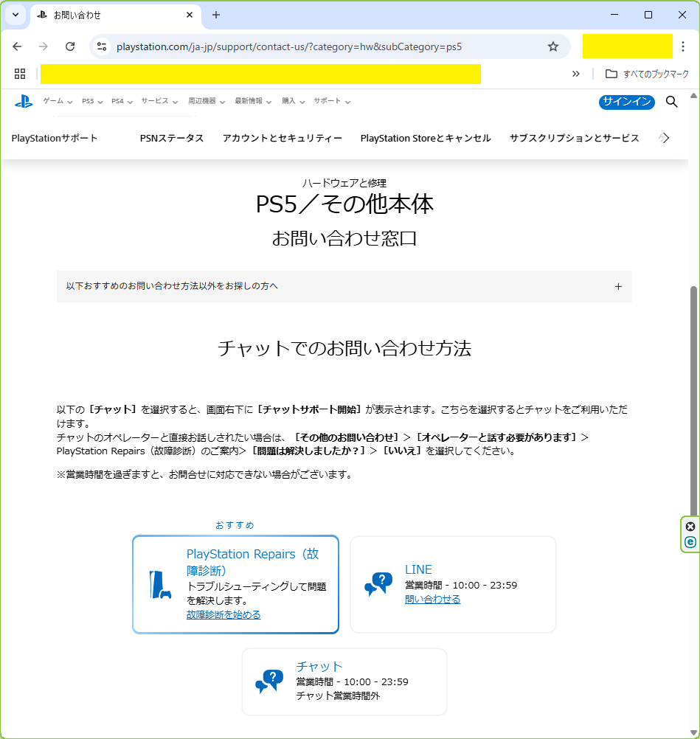Click the サインイン button

coord(626,102)
